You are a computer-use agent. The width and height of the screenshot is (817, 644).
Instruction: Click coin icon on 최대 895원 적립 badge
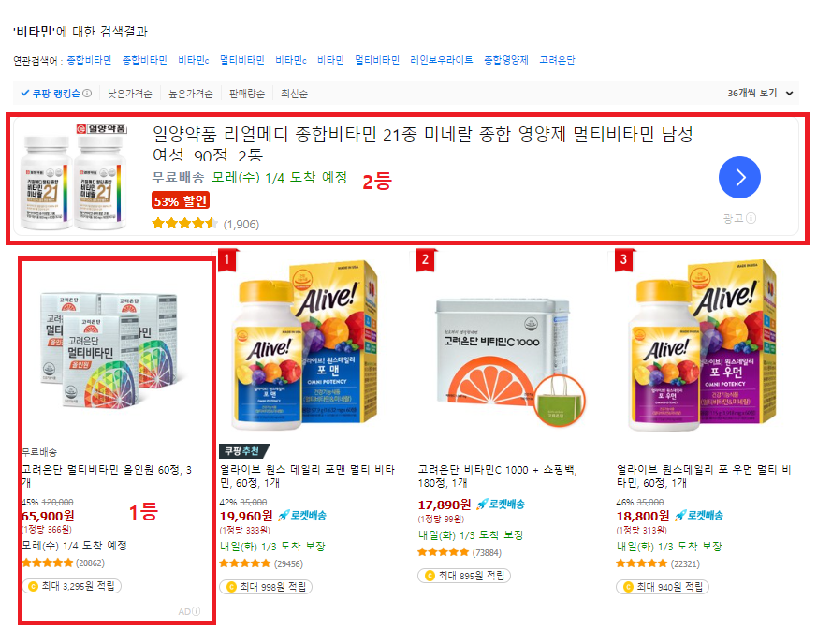tap(430, 576)
